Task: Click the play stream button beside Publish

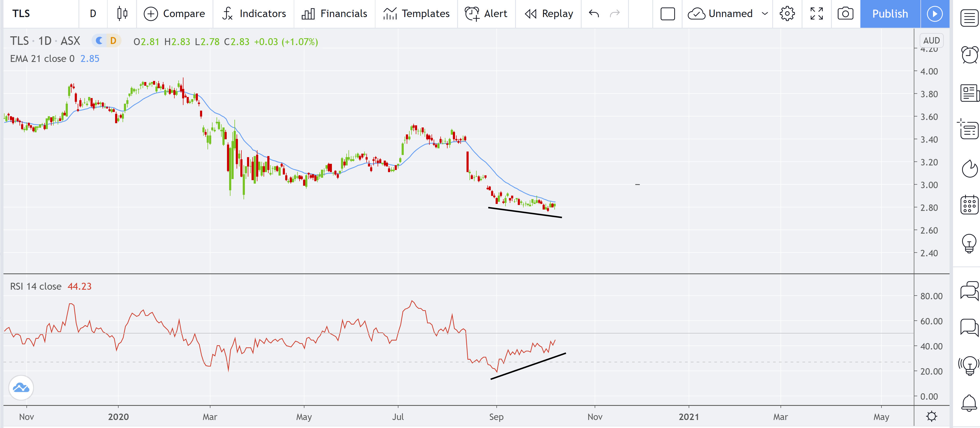Action: 935,14
